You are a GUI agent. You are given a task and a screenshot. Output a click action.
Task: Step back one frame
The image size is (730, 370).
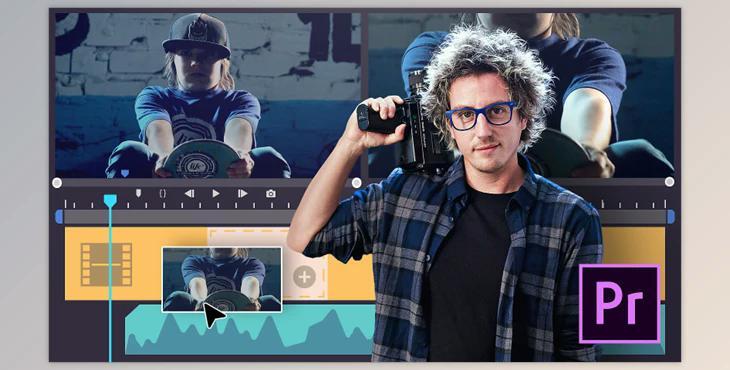[x=189, y=194]
